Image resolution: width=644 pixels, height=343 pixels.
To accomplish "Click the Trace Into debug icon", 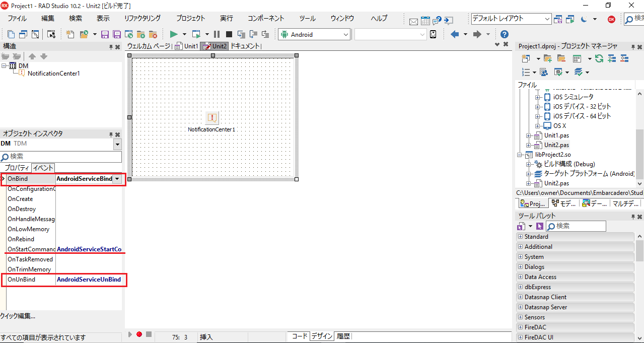I will (241, 34).
